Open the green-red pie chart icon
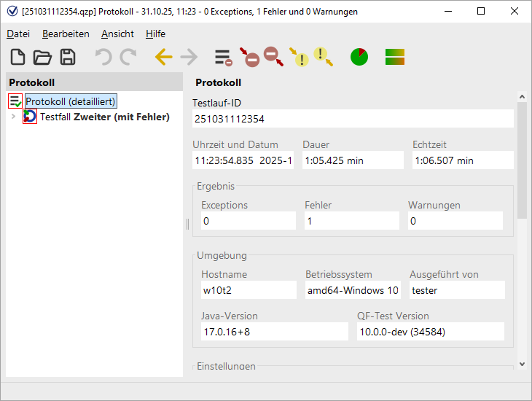Viewport: 532px width, 401px height. 359,57
